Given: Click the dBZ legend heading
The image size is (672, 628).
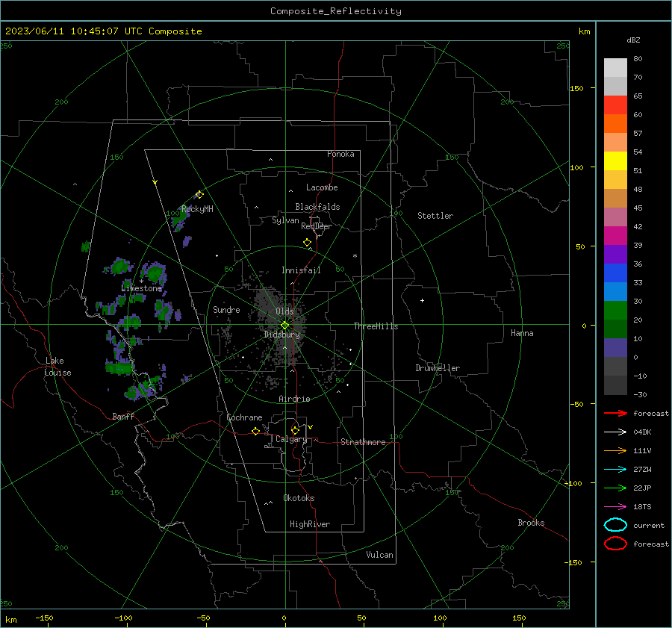Looking at the screenshot, I should point(633,40).
